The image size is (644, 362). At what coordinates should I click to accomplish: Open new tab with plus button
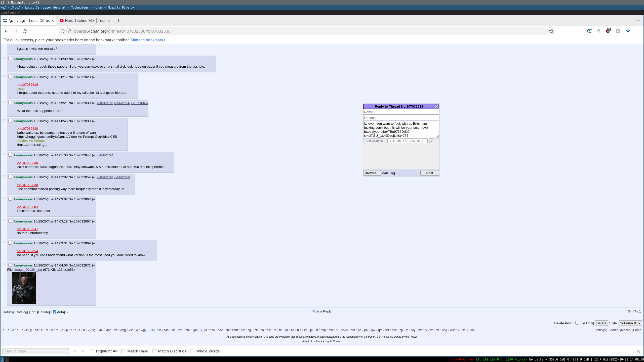(x=118, y=21)
